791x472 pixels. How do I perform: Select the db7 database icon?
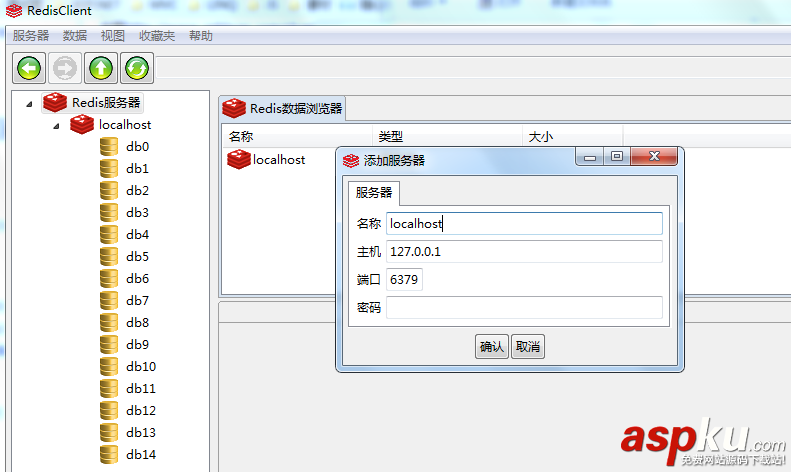pyautogui.click(x=109, y=301)
